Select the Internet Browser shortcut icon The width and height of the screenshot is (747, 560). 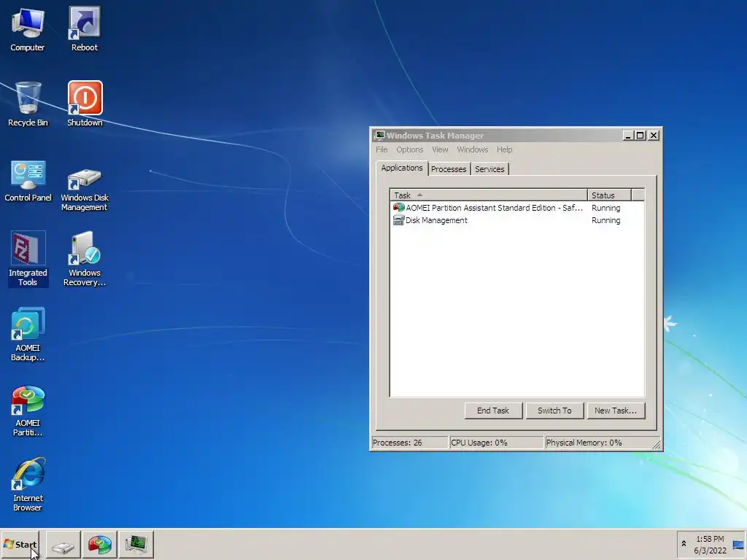[x=28, y=485]
